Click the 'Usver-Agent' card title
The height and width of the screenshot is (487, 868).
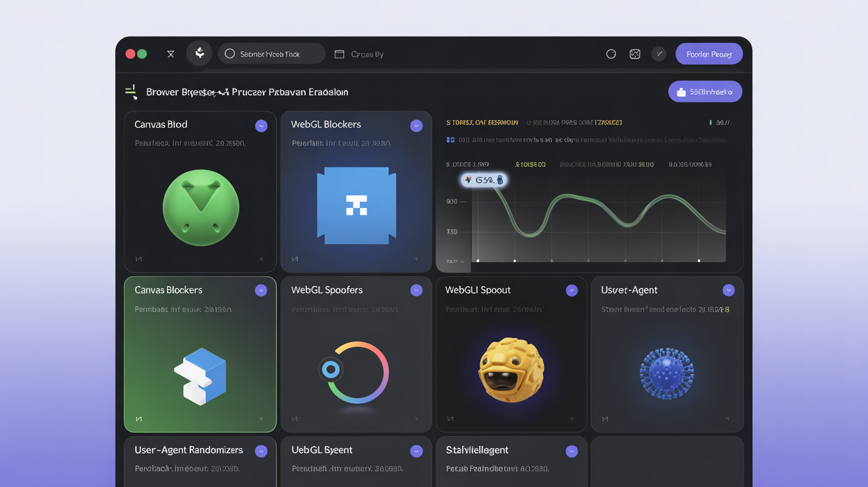pos(629,290)
